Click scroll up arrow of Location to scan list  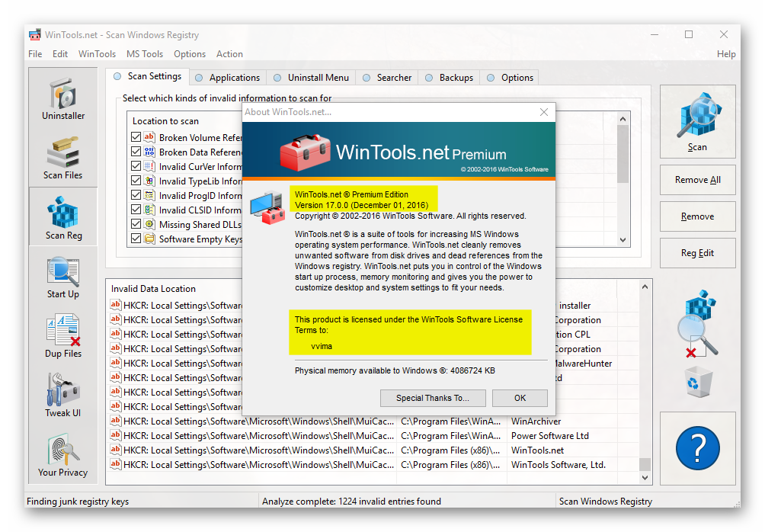(x=623, y=119)
